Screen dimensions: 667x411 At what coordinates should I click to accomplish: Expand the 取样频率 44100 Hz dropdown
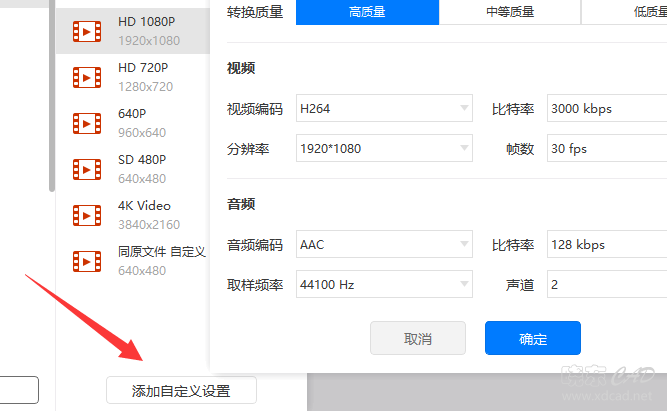(384, 284)
